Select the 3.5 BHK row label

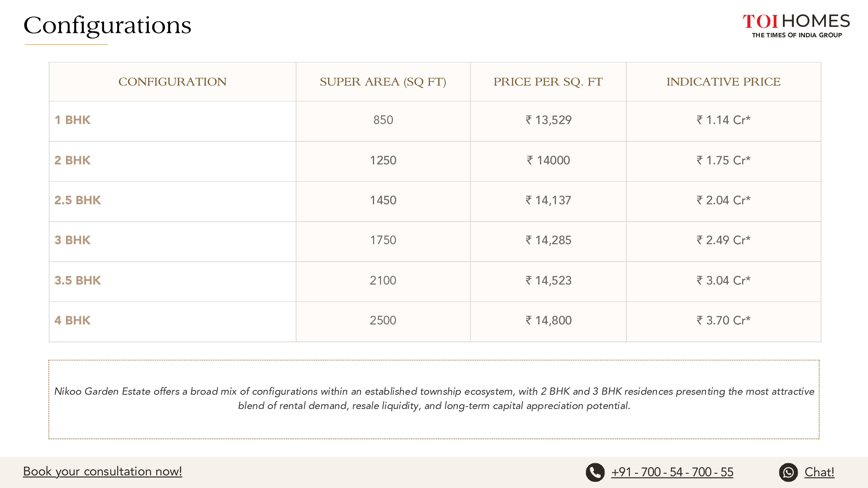coord(78,281)
